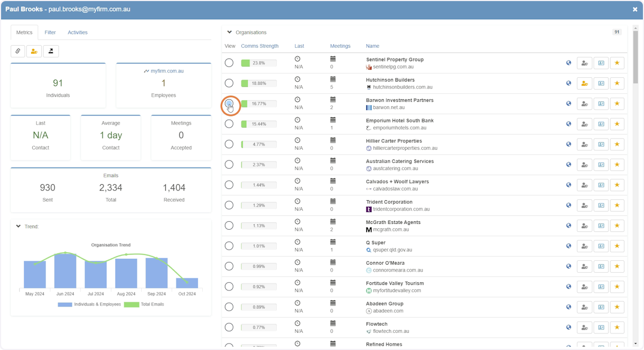Select the view radio for Sentinel Property Group

tap(229, 63)
